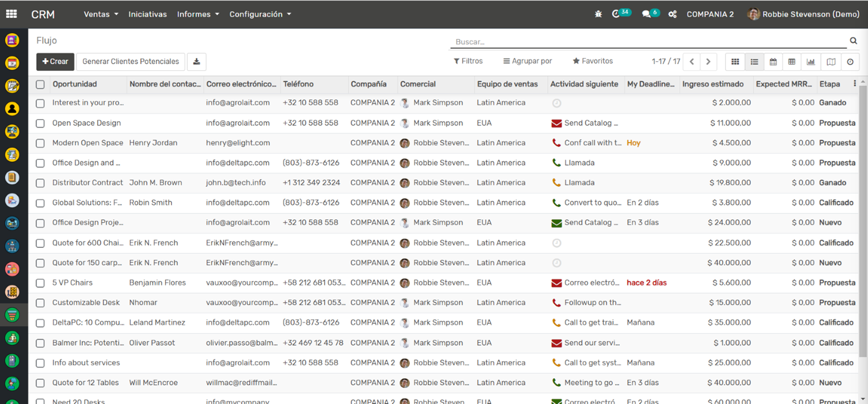Open the calendar view
868x404 pixels.
click(x=773, y=62)
